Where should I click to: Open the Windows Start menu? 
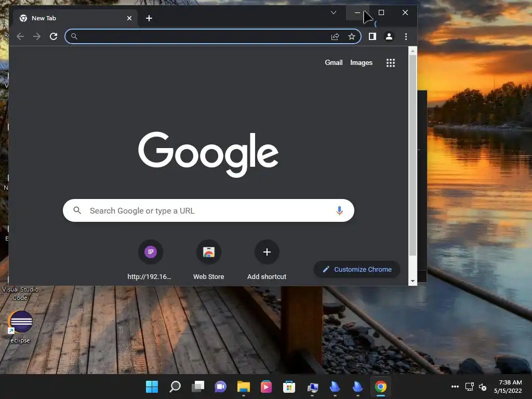152,387
